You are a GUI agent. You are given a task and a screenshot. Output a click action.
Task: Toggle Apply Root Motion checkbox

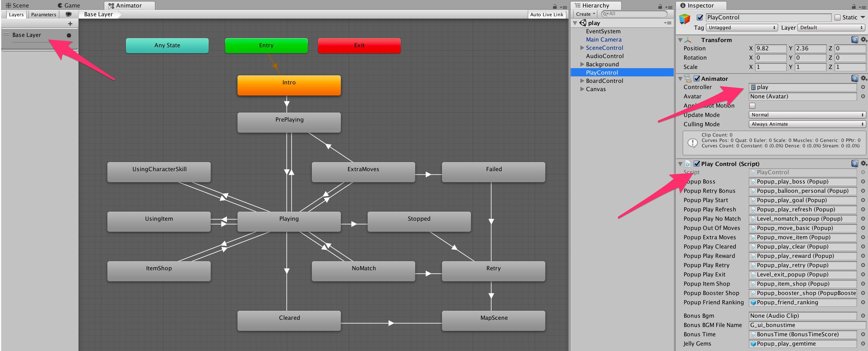752,106
